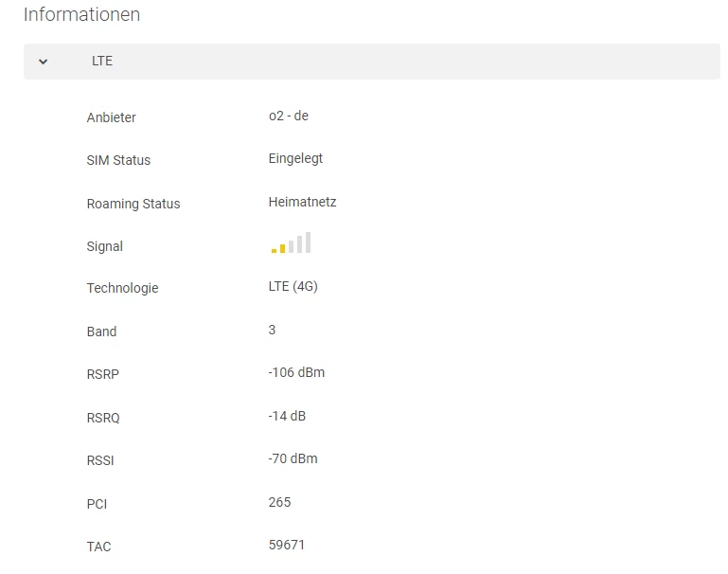The image size is (728, 574).
Task: Click the provider value o2 - de
Action: click(289, 116)
